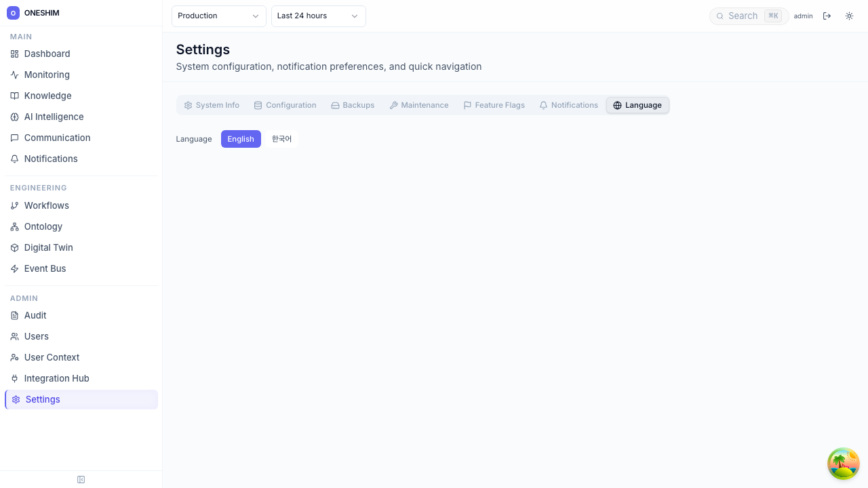Image resolution: width=868 pixels, height=488 pixels.
Task: Open the Backups tab
Action: pyautogui.click(x=353, y=105)
